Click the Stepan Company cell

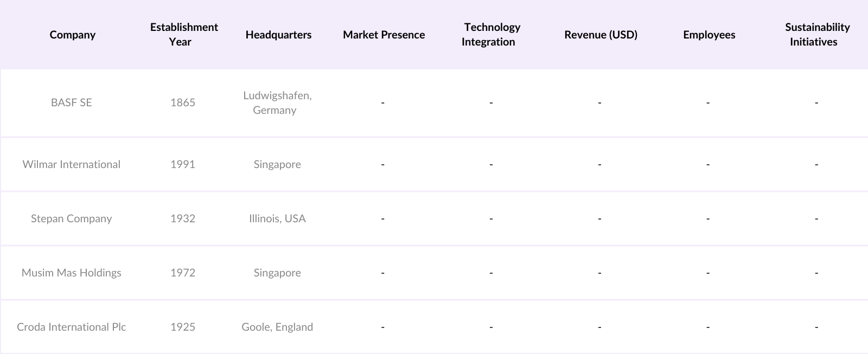pyautogui.click(x=72, y=218)
